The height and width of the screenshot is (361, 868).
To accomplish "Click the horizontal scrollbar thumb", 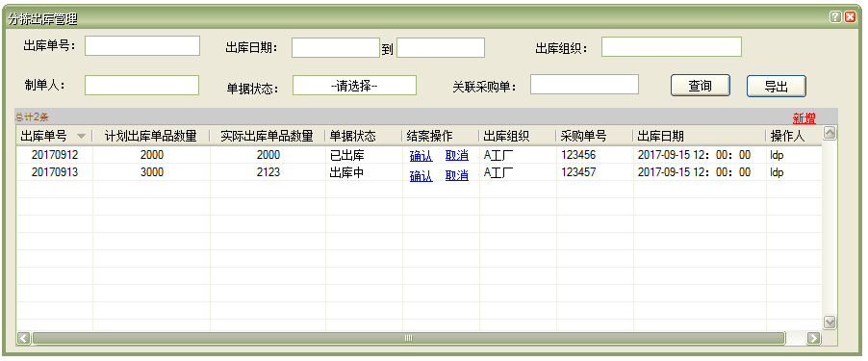I will pyautogui.click(x=409, y=338).
